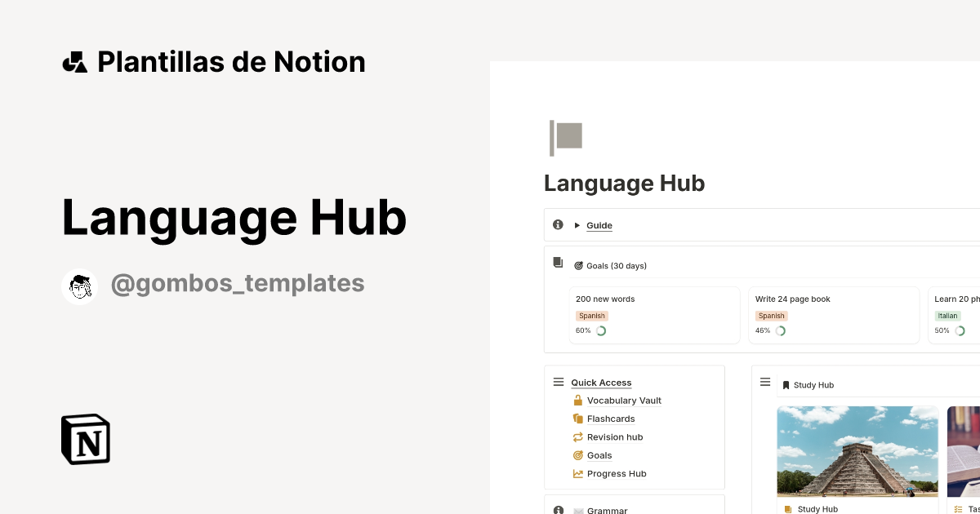Screen dimensions: 980x514
Task: Select the padlock icon beside Vocabulary Vault
Action: 577,400
